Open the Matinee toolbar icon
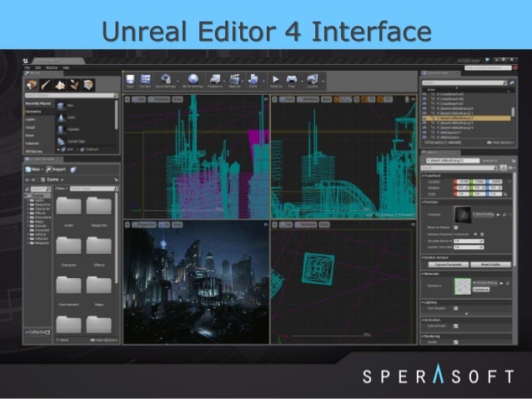 click(x=234, y=80)
